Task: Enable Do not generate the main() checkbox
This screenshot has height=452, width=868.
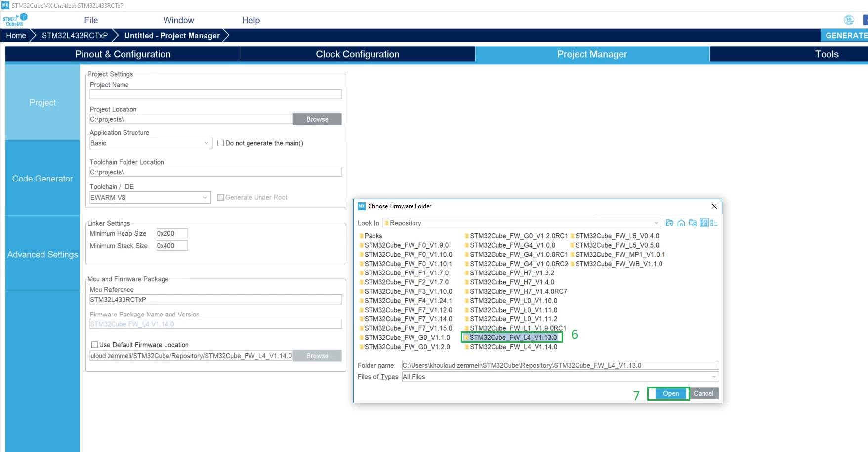Action: pyautogui.click(x=221, y=143)
